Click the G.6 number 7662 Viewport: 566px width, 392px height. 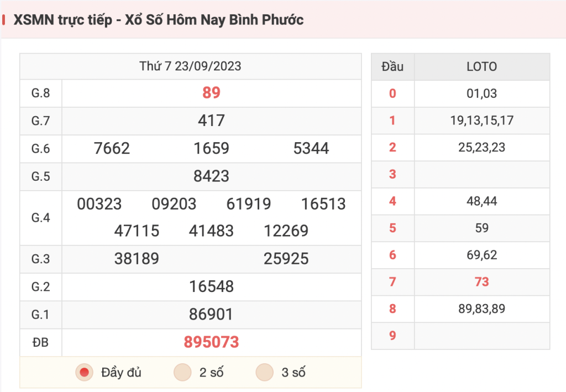(x=112, y=148)
